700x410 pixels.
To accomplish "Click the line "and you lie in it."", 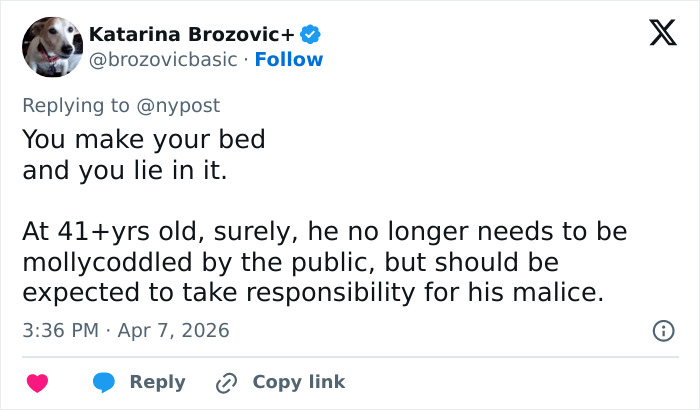I will (125, 170).
